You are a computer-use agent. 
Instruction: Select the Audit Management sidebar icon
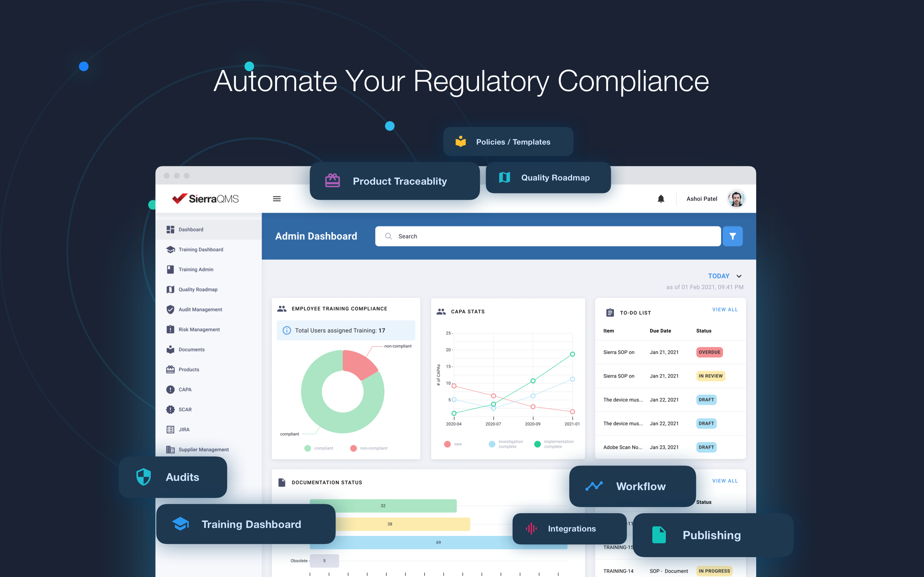(x=168, y=309)
